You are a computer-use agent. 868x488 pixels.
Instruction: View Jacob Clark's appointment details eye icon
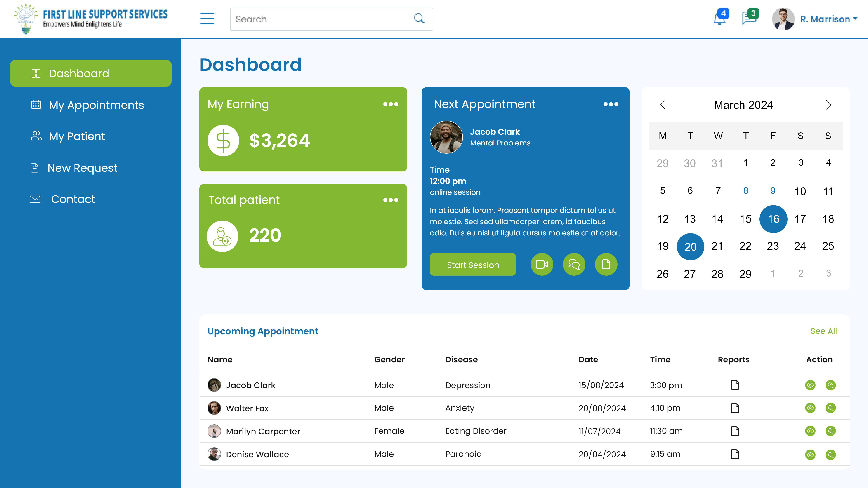(x=810, y=385)
